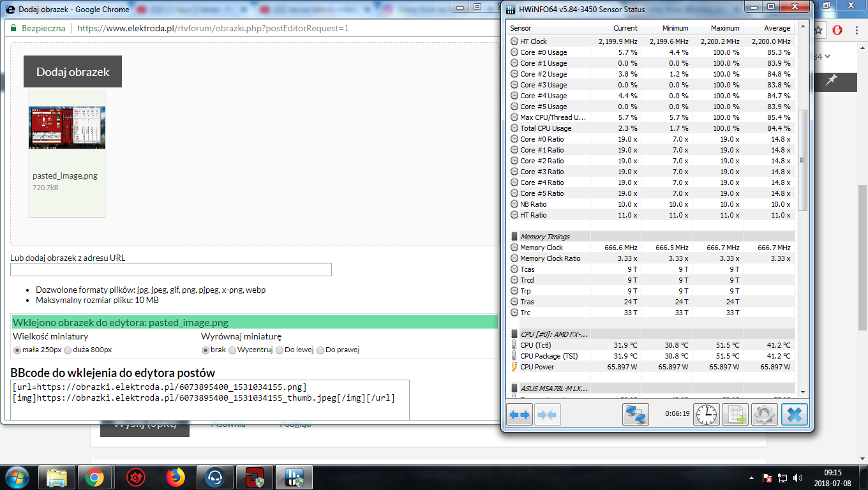Click the 'pasted_image.png' file name
Viewport: 868px width, 490px height.
tap(65, 175)
